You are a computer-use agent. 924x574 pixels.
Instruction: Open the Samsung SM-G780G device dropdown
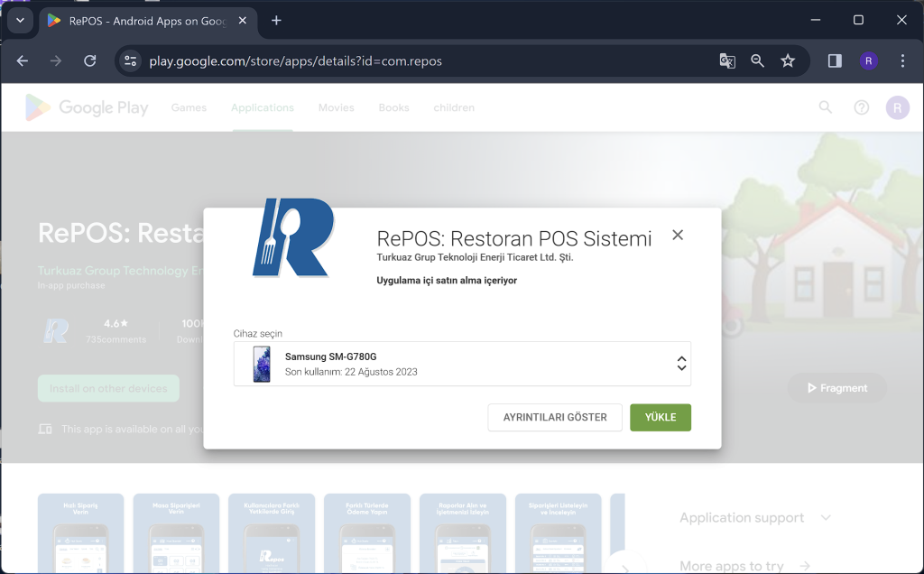[x=462, y=364]
